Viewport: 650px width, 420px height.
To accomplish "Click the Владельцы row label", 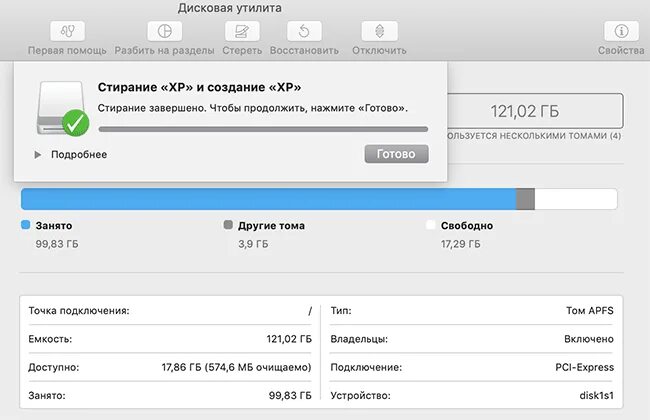I will coord(359,339).
